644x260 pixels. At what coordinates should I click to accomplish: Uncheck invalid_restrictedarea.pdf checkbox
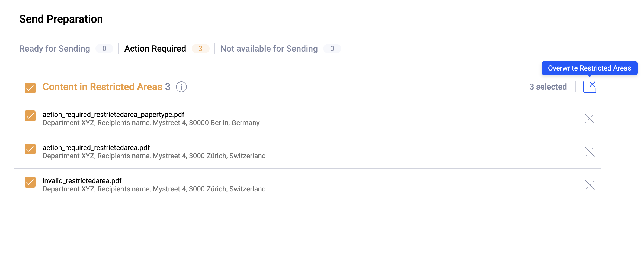click(x=30, y=182)
